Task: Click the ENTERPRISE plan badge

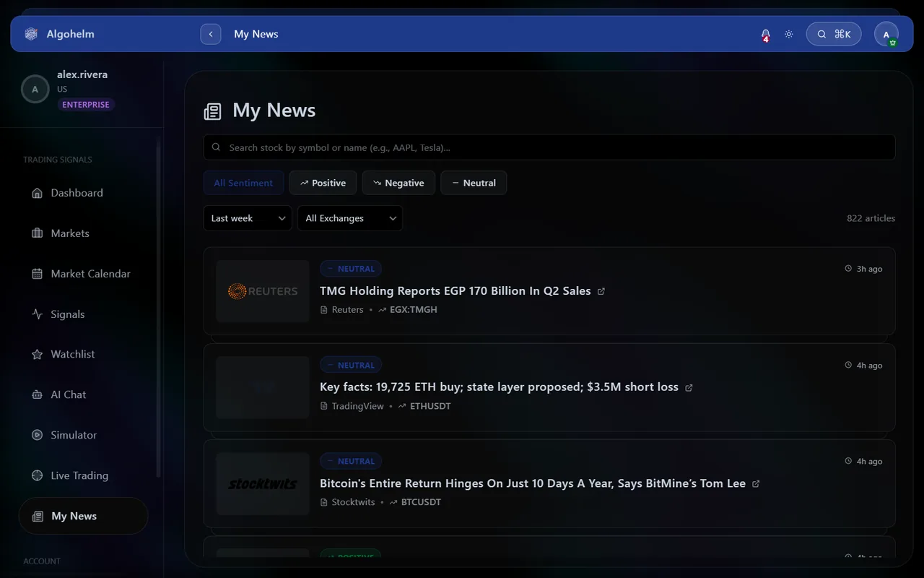Action: click(86, 105)
